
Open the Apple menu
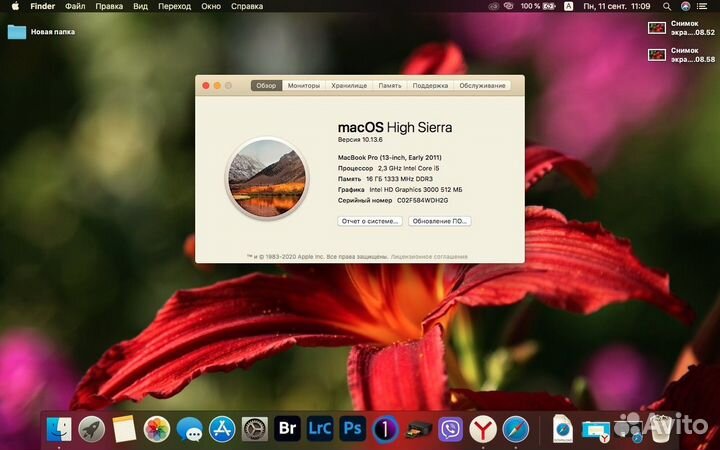15,6
